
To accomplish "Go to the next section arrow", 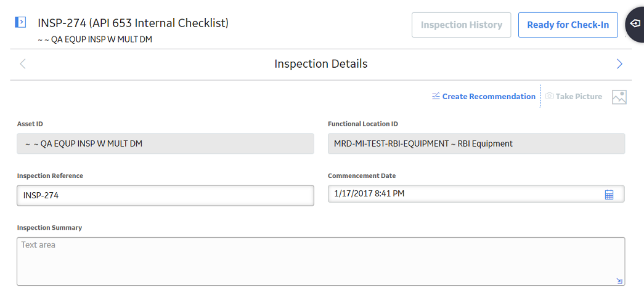I will (619, 64).
